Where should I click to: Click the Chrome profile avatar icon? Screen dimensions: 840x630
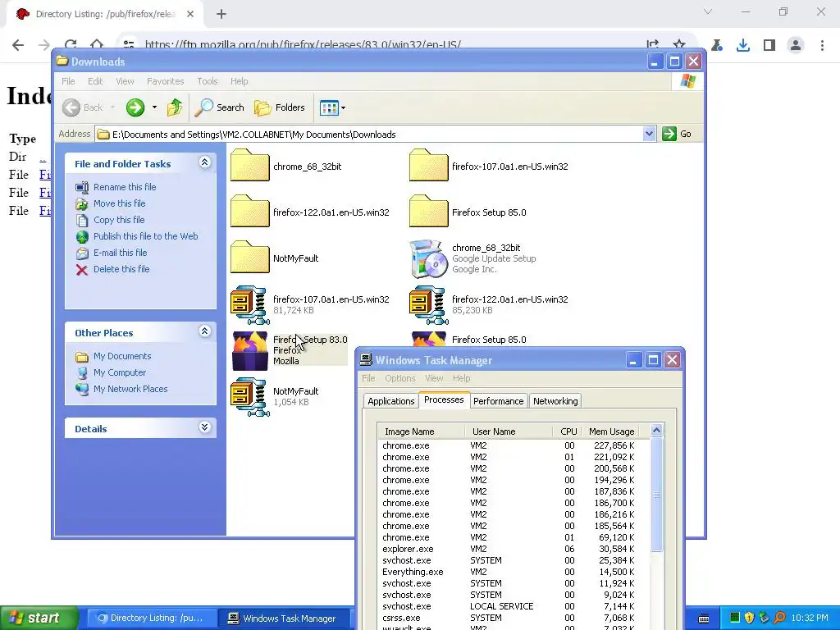(x=796, y=45)
